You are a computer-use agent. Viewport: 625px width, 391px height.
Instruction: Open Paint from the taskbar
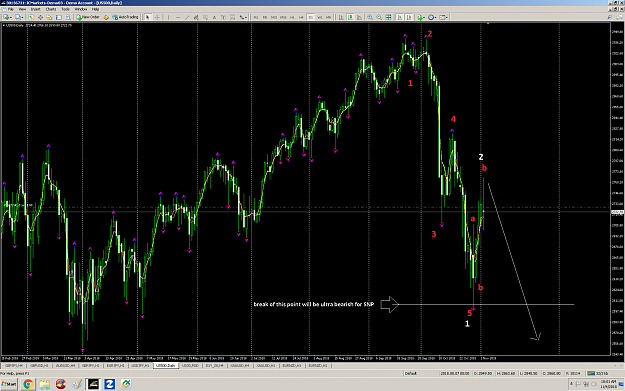click(x=77, y=384)
